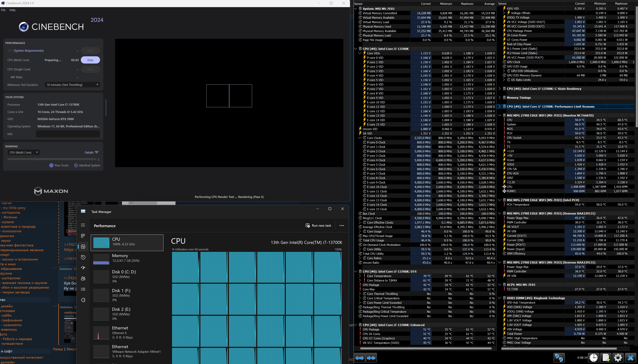Open Services page in Task Manager sidebar
Screen dimensions: 638x364
83,300
